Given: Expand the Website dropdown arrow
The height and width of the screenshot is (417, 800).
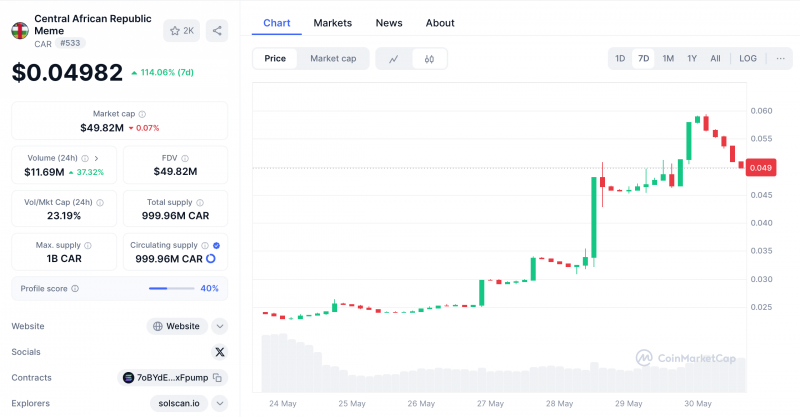Looking at the screenshot, I should 219,326.
